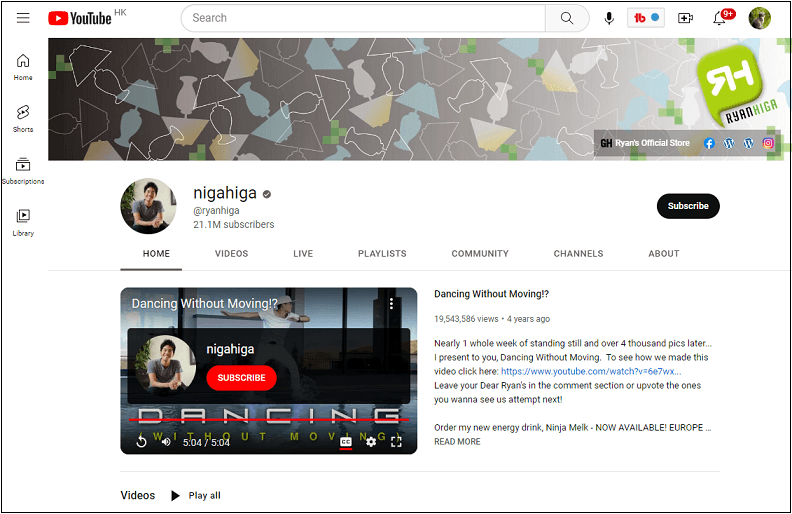Click the 21.1M subscribers text

pyautogui.click(x=233, y=224)
